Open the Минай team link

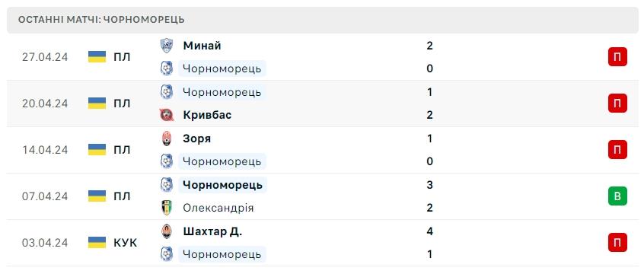(202, 46)
